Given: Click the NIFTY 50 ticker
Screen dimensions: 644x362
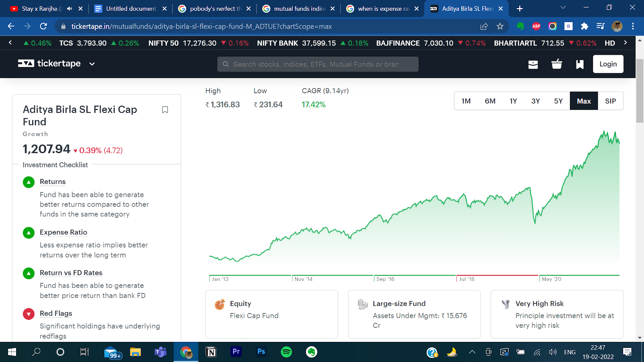Looking at the screenshot, I should point(198,43).
